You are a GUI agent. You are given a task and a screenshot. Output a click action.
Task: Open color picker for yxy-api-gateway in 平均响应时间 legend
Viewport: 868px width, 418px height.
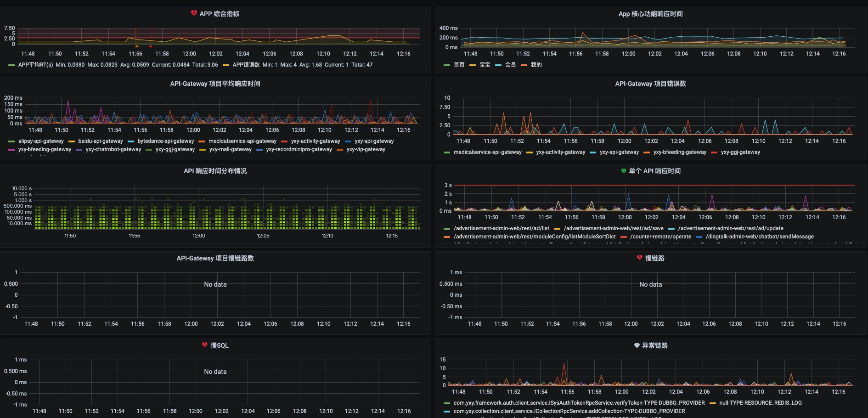coord(348,141)
